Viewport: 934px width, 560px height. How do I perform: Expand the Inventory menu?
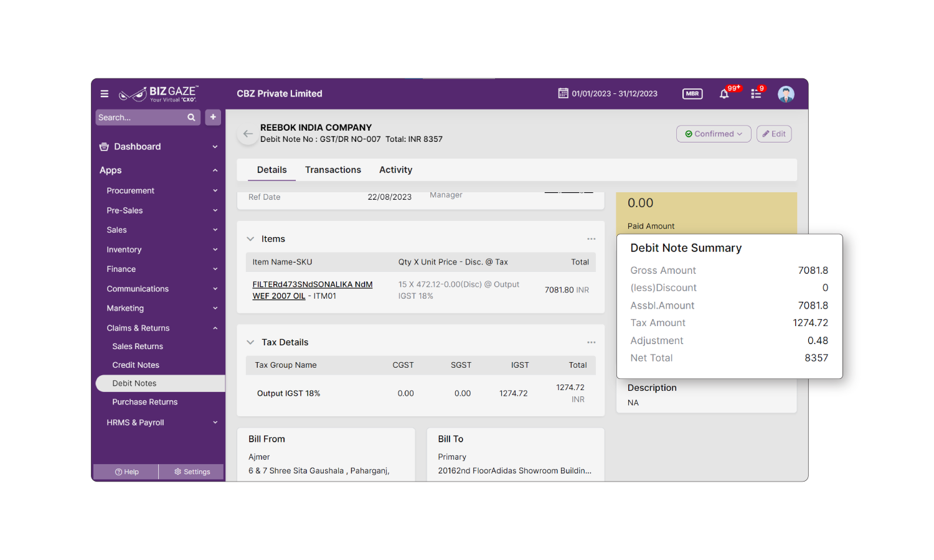pyautogui.click(x=215, y=250)
